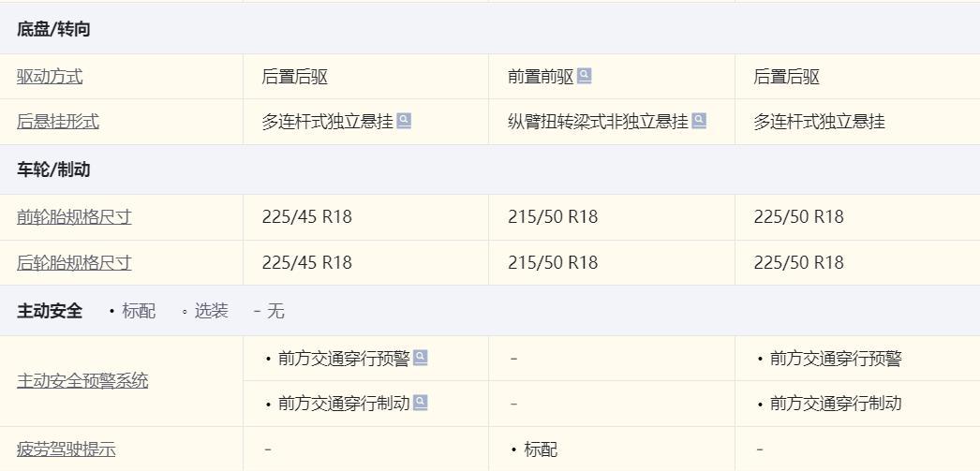This screenshot has height=471, width=980.
Task: Click magnifier icon beside 前方交通穿行预警
Action: [x=421, y=358]
